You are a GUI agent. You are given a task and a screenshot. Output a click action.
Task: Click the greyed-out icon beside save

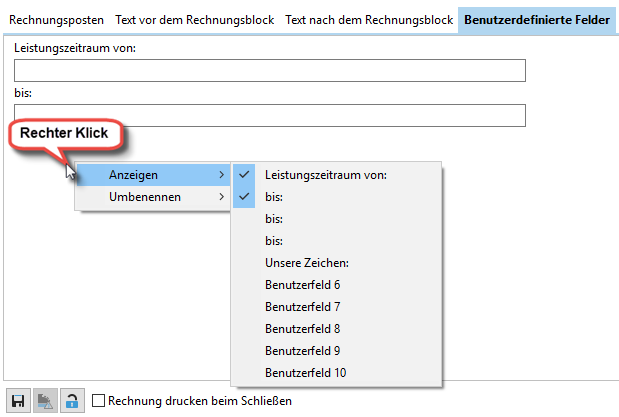45,401
